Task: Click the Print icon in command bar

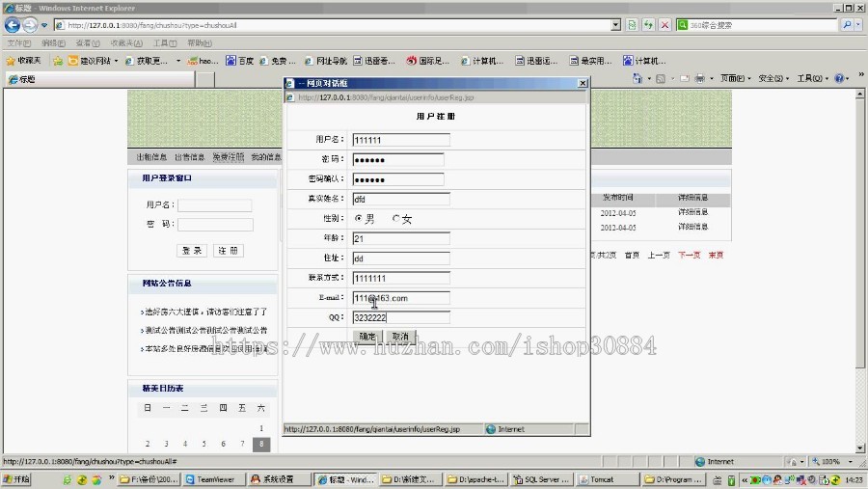Action: coord(700,79)
